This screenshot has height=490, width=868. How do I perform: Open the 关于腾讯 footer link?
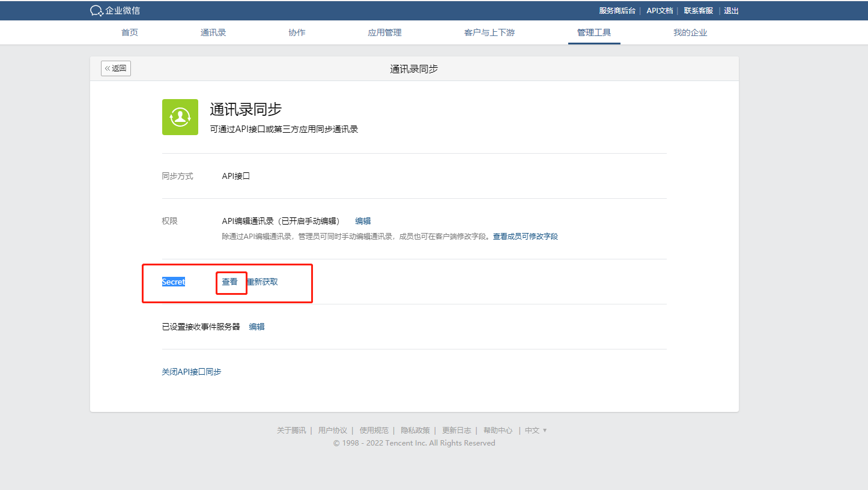pyautogui.click(x=291, y=431)
